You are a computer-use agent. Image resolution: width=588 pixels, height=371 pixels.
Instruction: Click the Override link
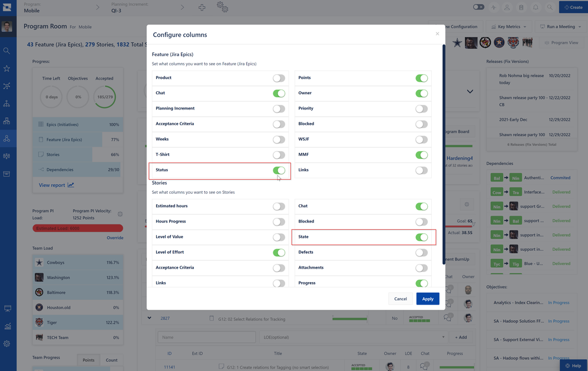tap(115, 237)
